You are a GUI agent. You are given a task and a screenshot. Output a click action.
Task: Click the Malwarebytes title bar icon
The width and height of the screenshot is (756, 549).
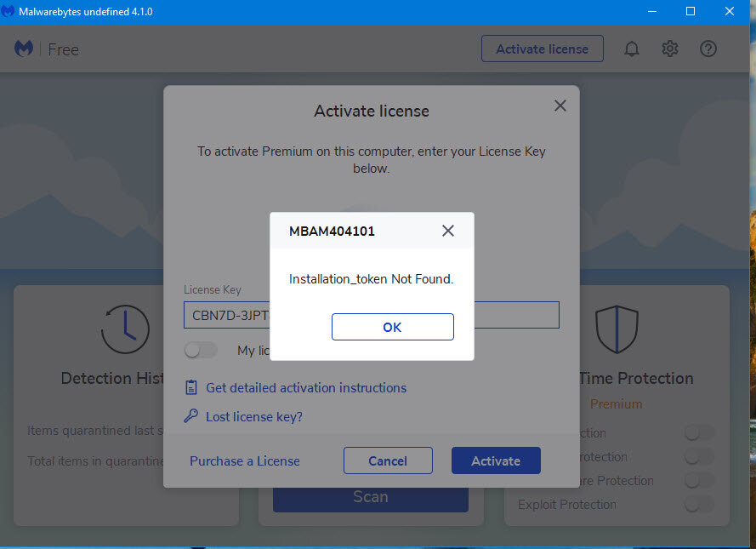[x=8, y=11]
